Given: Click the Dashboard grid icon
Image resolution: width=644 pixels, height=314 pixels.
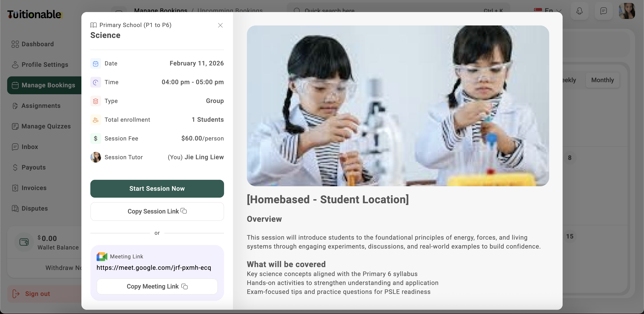Looking at the screenshot, I should pos(15,44).
